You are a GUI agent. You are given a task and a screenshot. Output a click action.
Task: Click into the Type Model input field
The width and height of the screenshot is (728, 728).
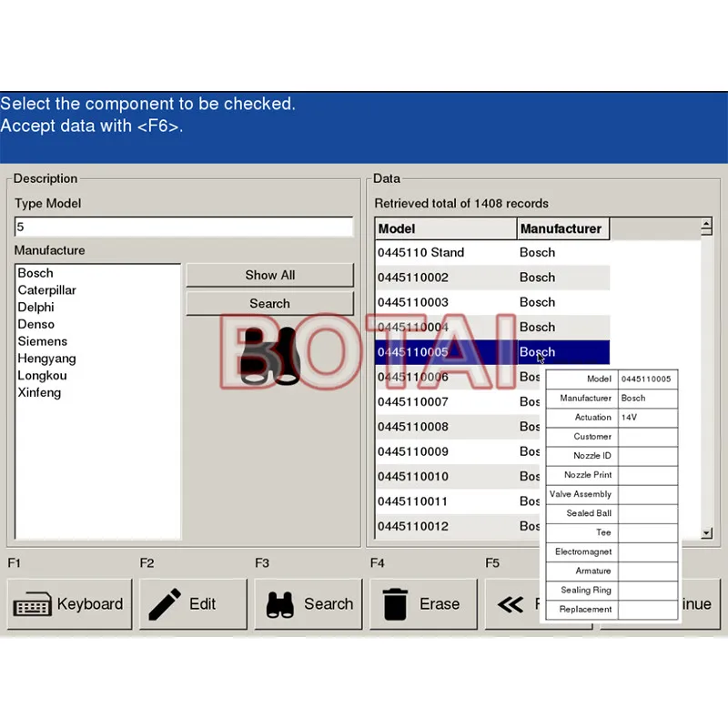(184, 227)
